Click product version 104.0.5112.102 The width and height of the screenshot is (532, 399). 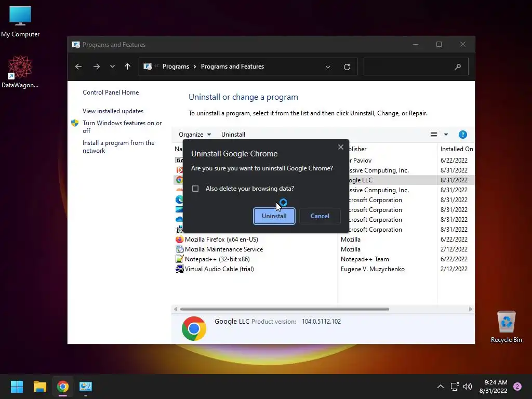[321, 322]
